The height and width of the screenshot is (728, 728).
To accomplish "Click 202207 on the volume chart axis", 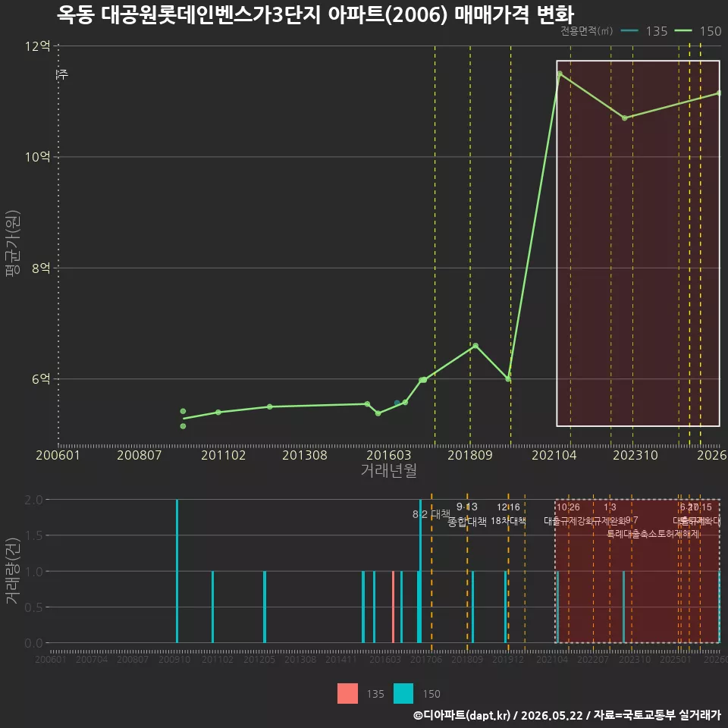I will tap(593, 659).
